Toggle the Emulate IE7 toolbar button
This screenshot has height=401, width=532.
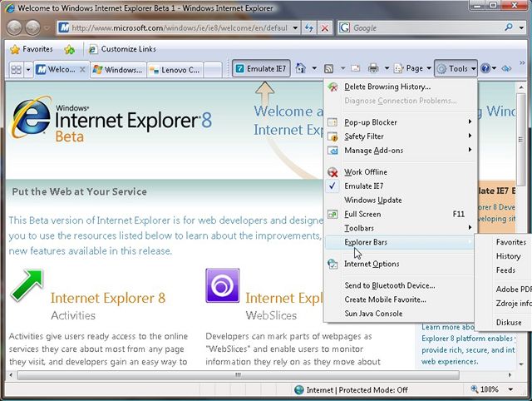[261, 69]
